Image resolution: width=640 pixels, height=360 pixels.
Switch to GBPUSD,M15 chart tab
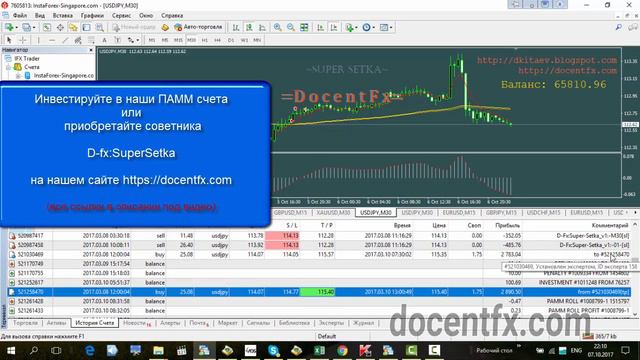click(x=290, y=213)
